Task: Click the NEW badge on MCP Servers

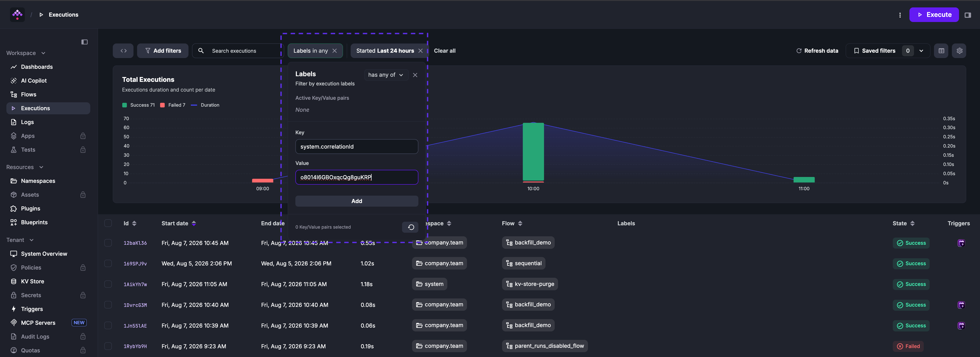Action: [79, 323]
